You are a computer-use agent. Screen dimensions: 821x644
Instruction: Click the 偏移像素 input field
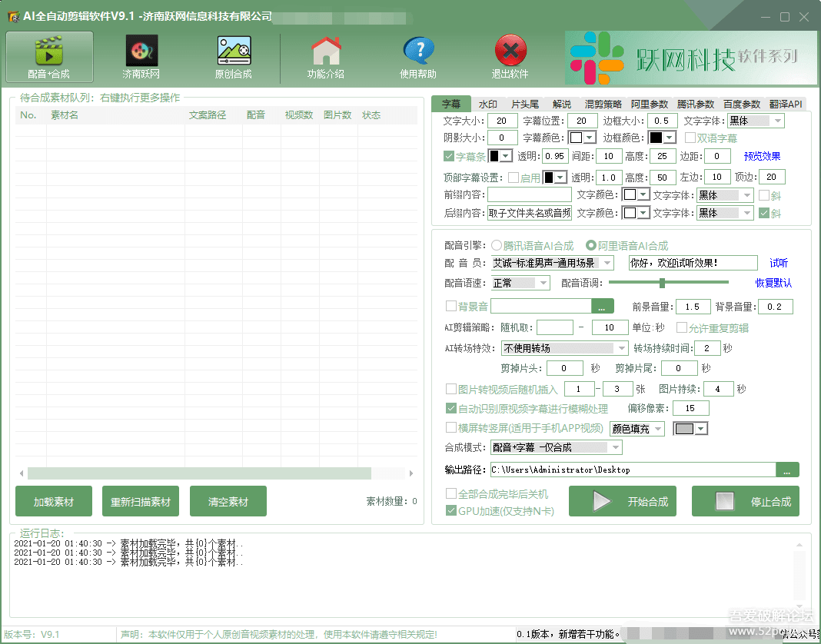click(690, 408)
